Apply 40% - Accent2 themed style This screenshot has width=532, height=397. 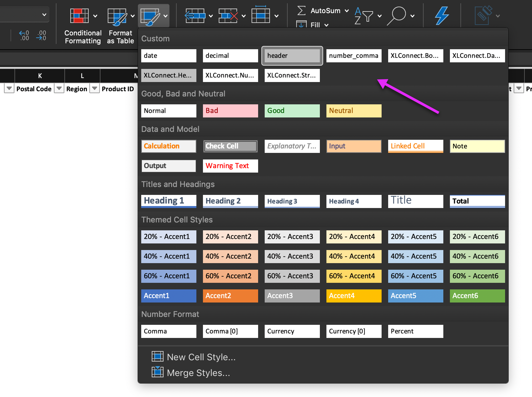coord(231,257)
